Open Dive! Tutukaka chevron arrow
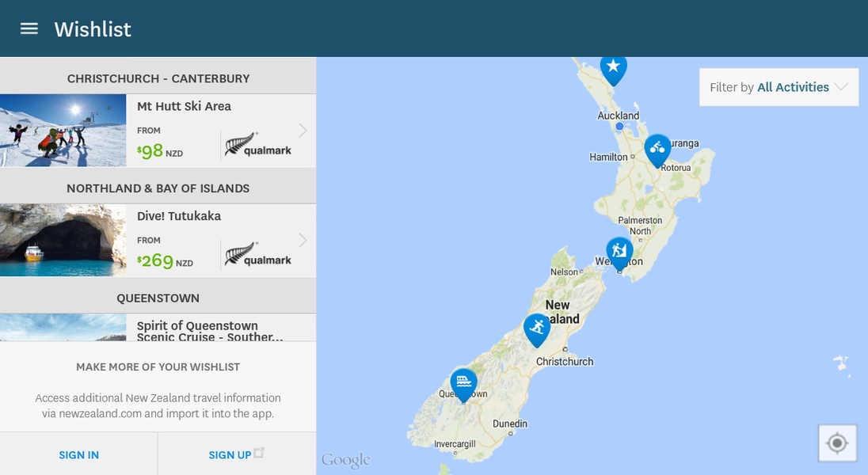The width and height of the screenshot is (868, 475). click(303, 240)
